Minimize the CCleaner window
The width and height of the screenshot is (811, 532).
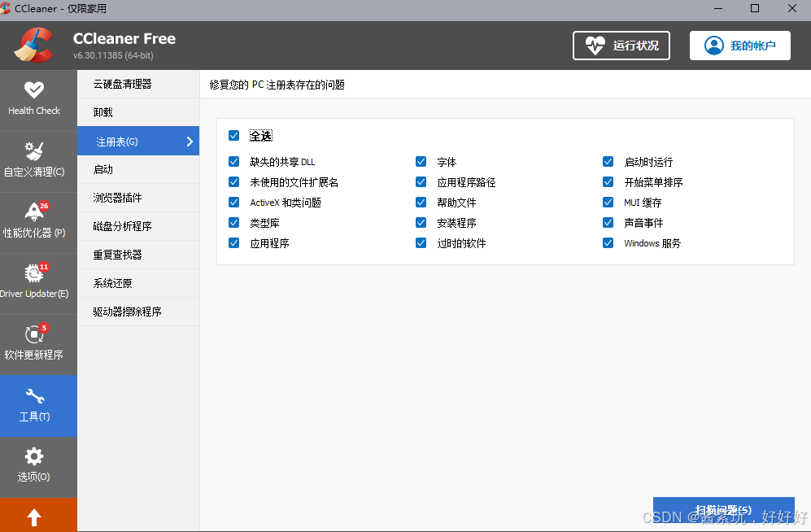(x=718, y=8)
